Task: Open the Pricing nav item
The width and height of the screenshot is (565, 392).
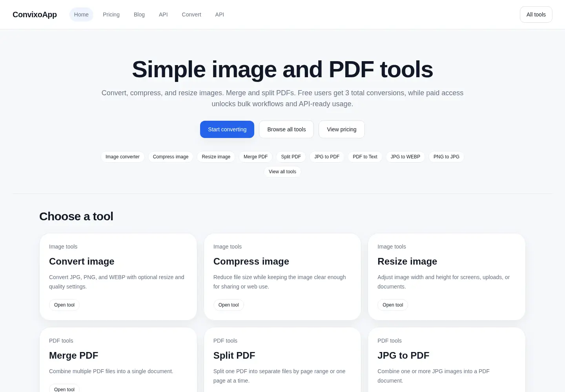Action: pos(111,15)
